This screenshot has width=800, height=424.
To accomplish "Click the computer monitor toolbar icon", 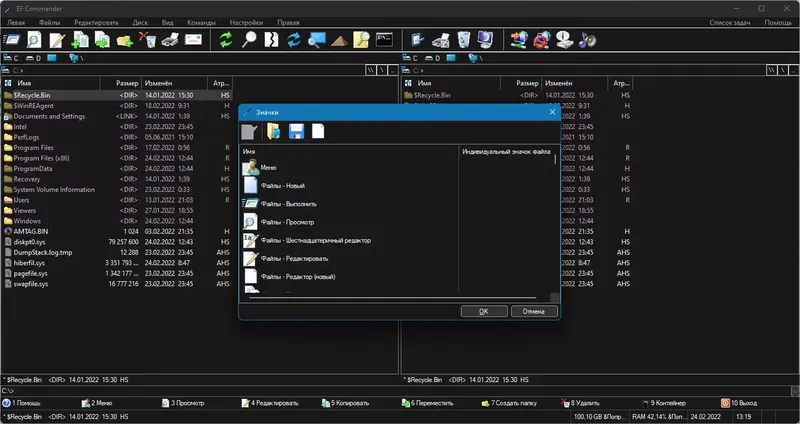I will 485,40.
